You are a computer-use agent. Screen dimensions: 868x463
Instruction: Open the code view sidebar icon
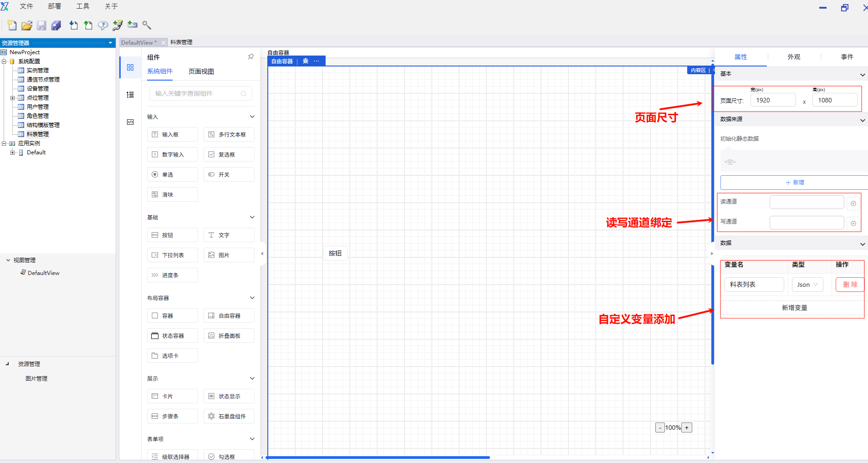130,122
